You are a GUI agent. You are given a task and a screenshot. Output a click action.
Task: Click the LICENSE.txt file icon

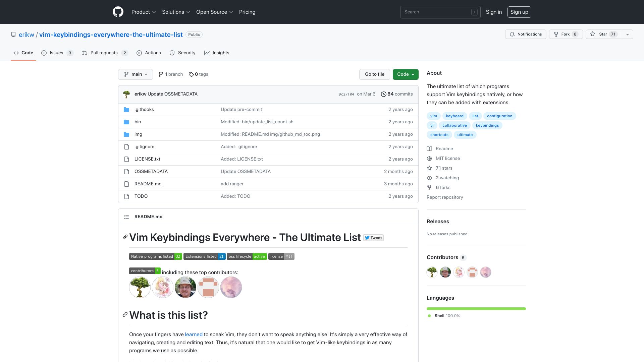pyautogui.click(x=126, y=159)
